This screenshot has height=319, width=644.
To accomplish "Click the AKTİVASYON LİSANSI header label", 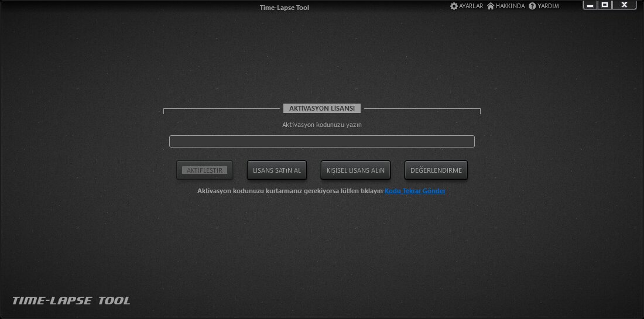I will (322, 108).
